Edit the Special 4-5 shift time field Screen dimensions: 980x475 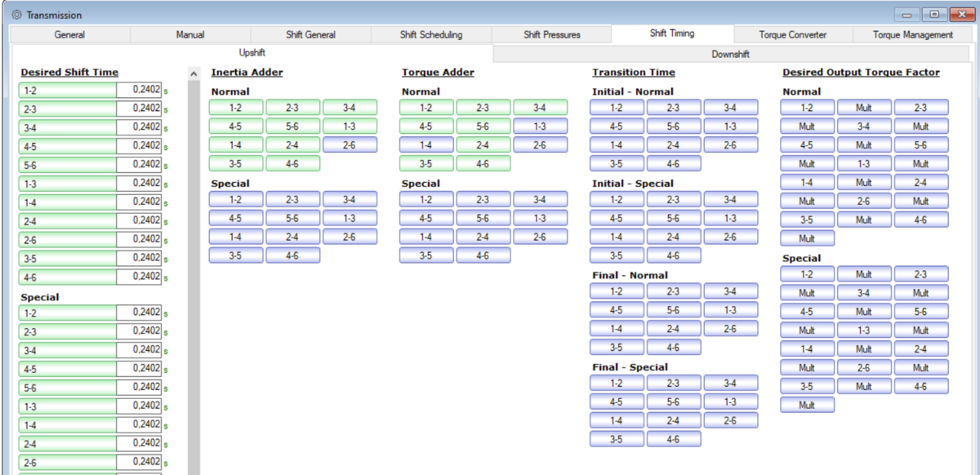(x=137, y=369)
